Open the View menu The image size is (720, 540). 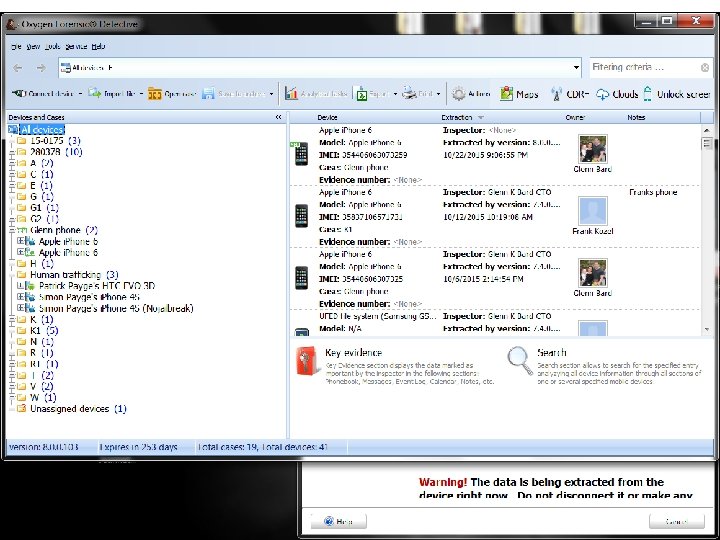pyautogui.click(x=33, y=46)
